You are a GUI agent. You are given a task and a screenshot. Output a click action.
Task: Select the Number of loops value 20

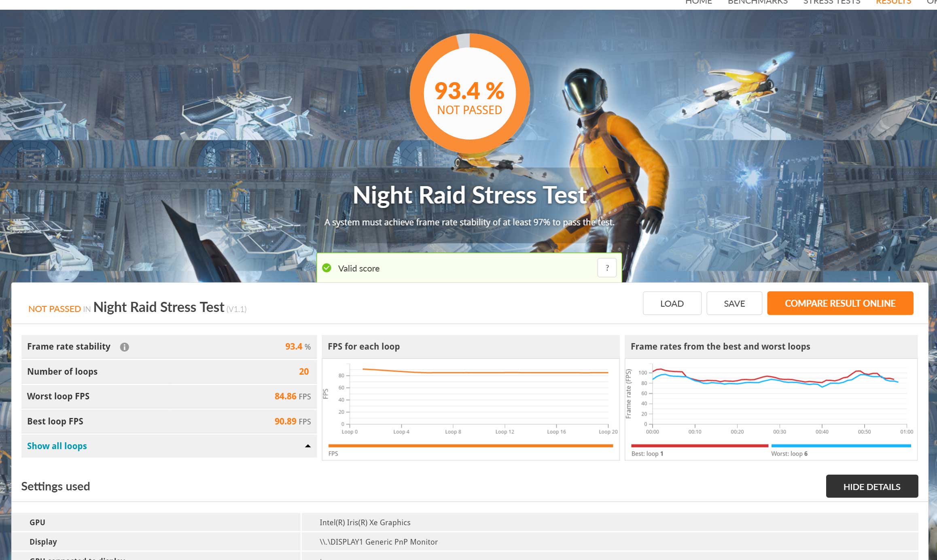[304, 371]
